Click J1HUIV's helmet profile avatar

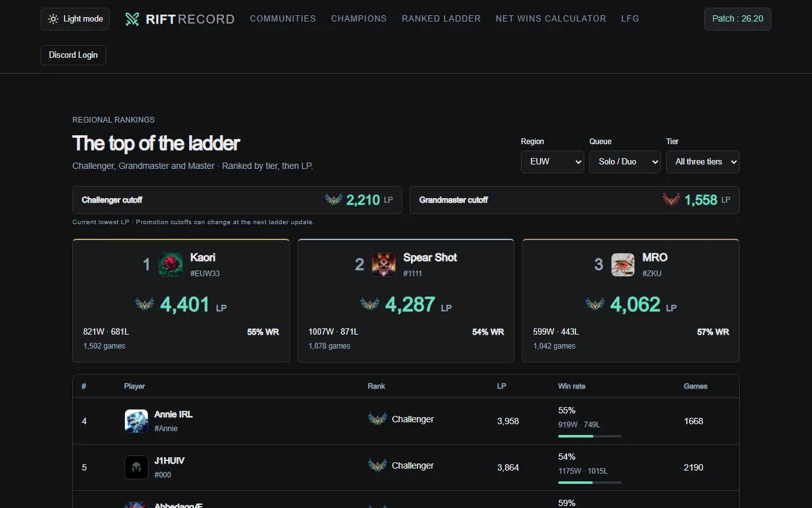pos(136,467)
